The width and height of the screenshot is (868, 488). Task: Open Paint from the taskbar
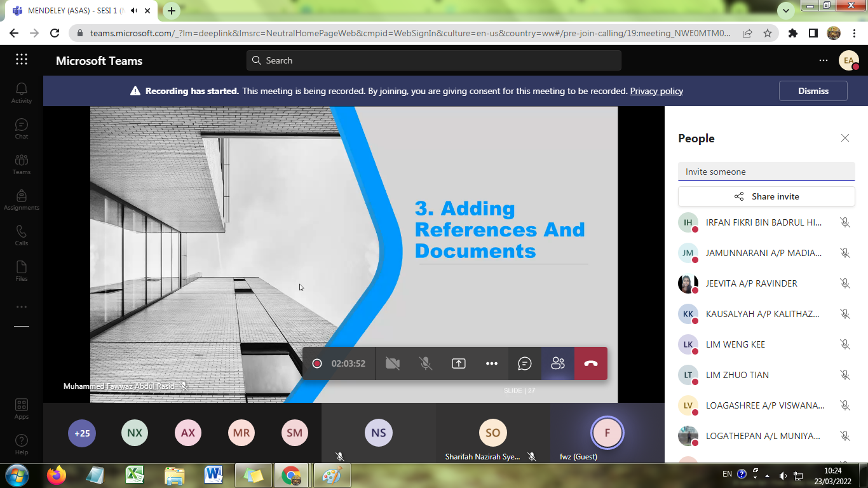click(x=332, y=475)
